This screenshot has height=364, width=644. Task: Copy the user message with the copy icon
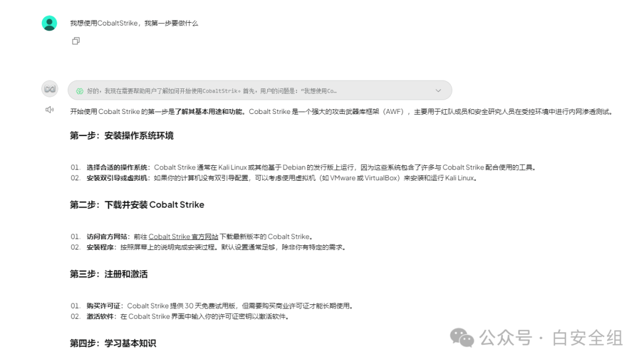click(76, 41)
